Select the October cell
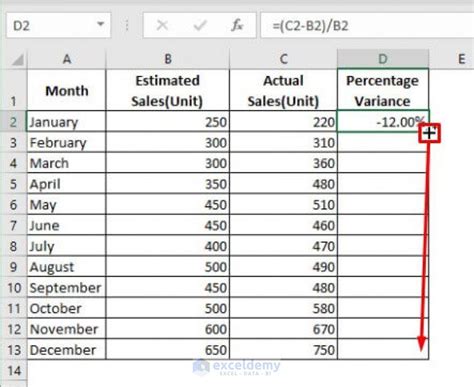Screen dimensions: 474x387 [67, 308]
